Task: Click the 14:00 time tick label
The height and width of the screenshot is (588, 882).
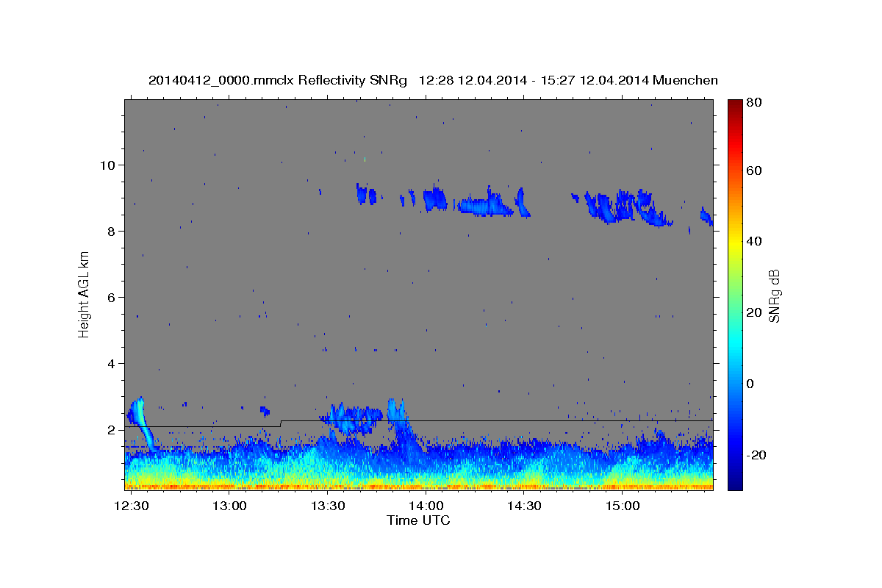Action: tap(426, 506)
